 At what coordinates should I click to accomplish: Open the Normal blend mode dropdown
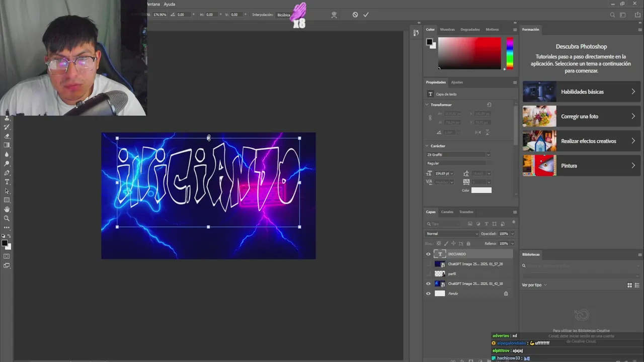coord(452,234)
